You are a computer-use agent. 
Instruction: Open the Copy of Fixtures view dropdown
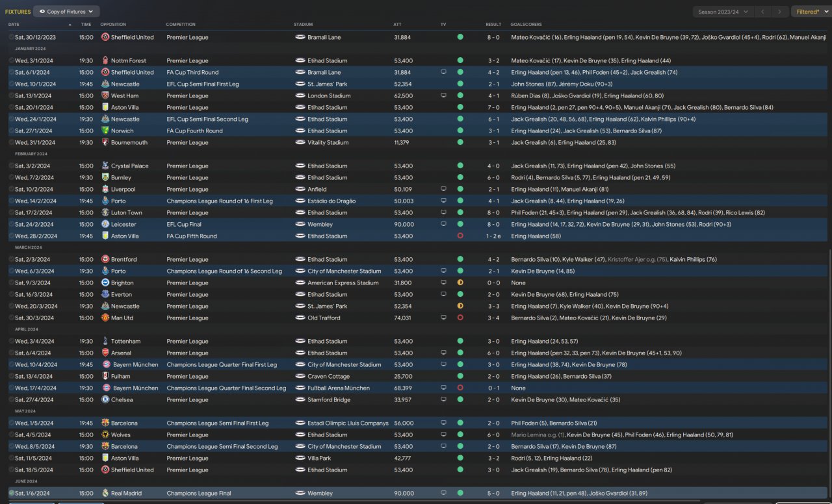pos(66,11)
